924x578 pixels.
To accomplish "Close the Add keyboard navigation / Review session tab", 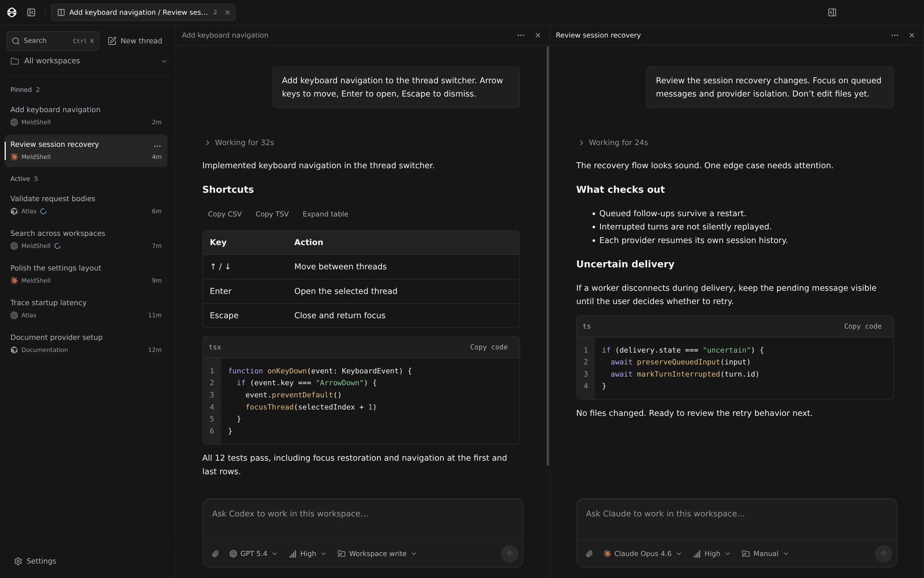I will click(228, 12).
